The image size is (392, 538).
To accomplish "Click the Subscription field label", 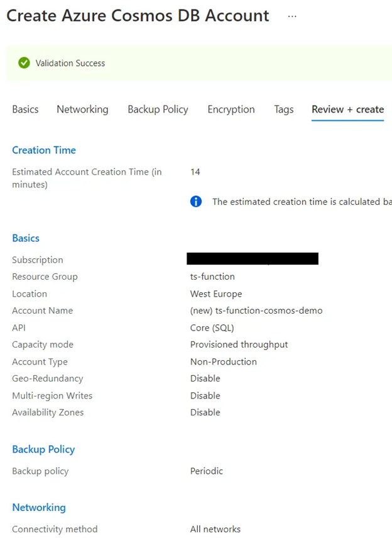I will click(38, 260).
